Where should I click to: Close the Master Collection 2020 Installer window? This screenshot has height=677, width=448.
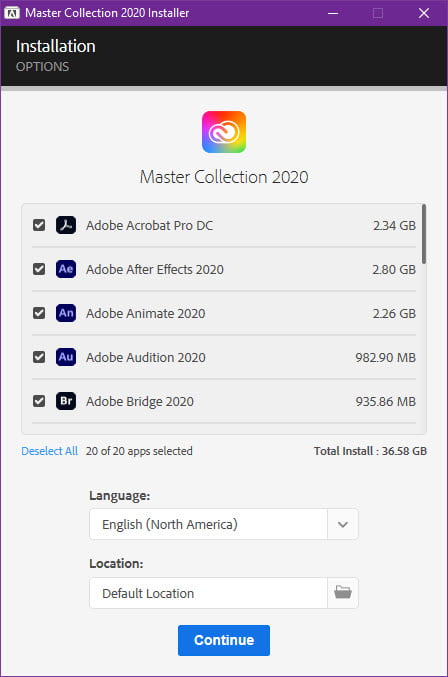(424, 13)
